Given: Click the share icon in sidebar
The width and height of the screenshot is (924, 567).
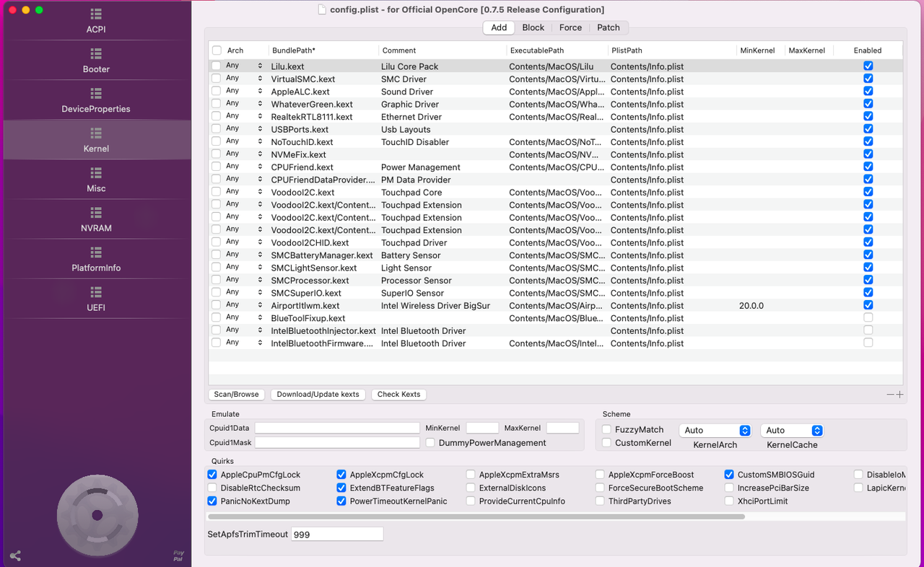Looking at the screenshot, I should [15, 556].
